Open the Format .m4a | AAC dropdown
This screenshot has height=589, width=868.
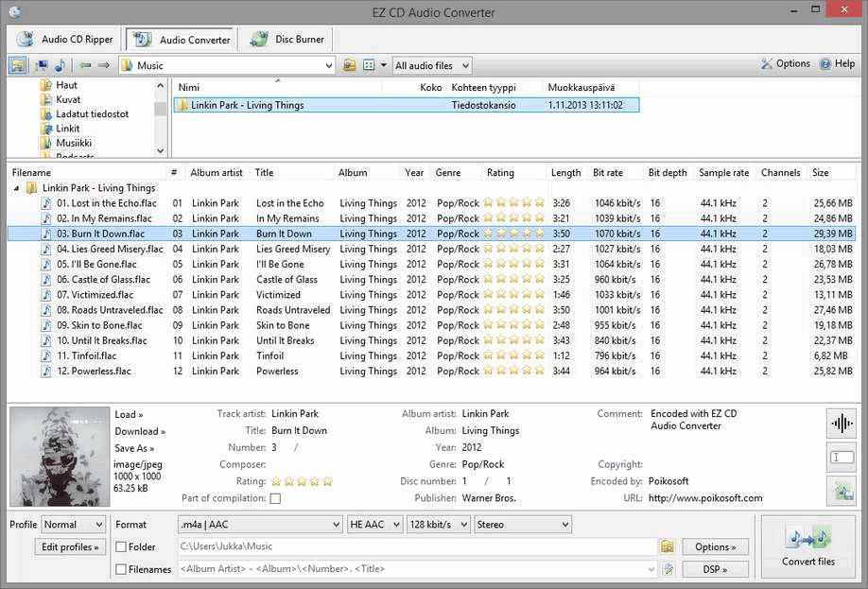[x=260, y=524]
